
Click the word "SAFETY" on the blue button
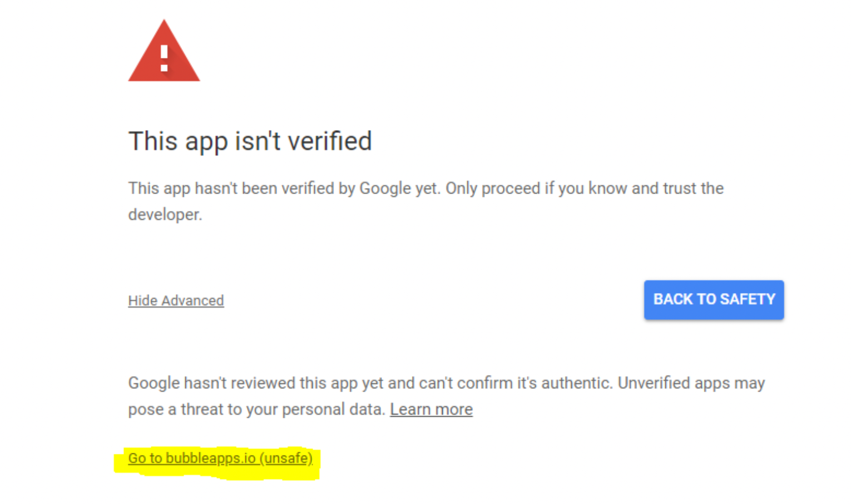coord(748,300)
